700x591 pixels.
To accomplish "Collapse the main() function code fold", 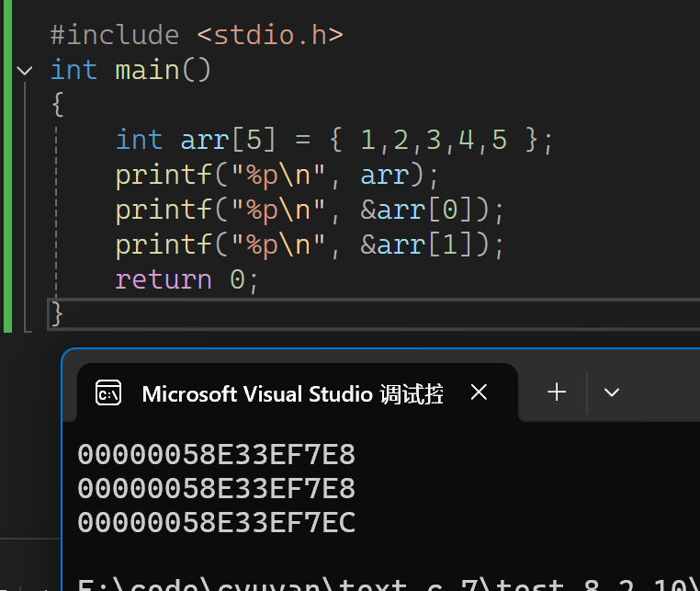I will coord(25,71).
